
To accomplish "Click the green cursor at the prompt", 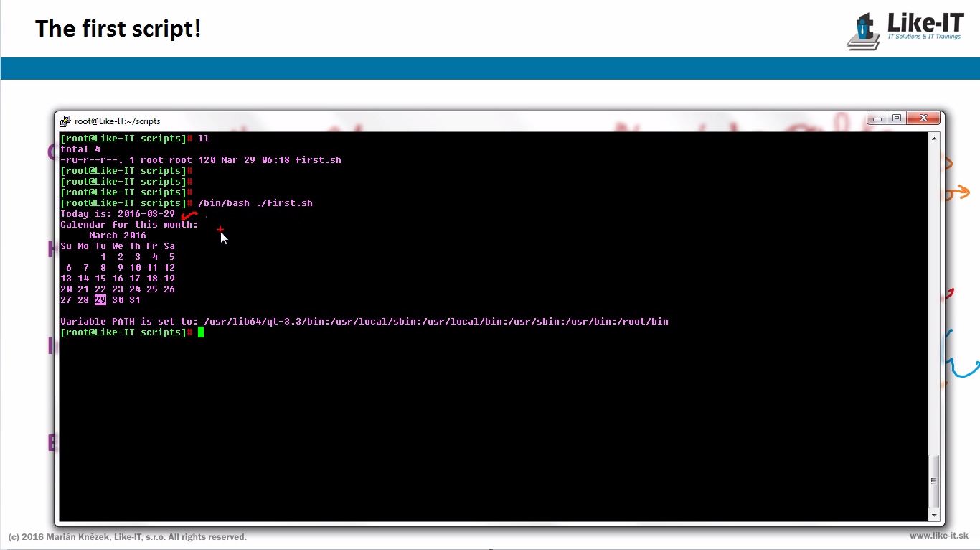I will coord(201,332).
